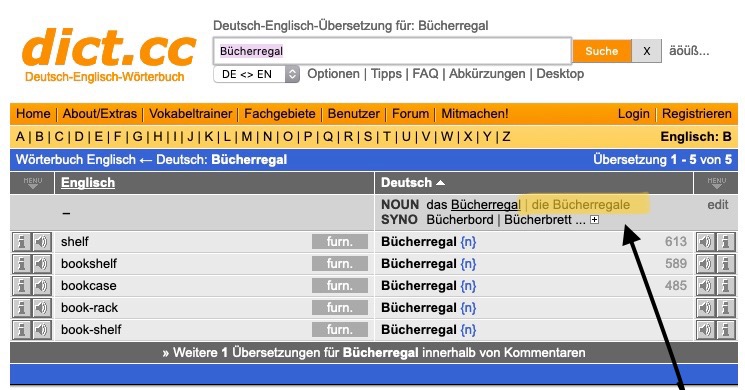The width and height of the screenshot is (745, 390).
Task: Open letter A in alphabet index
Action: coord(20,137)
